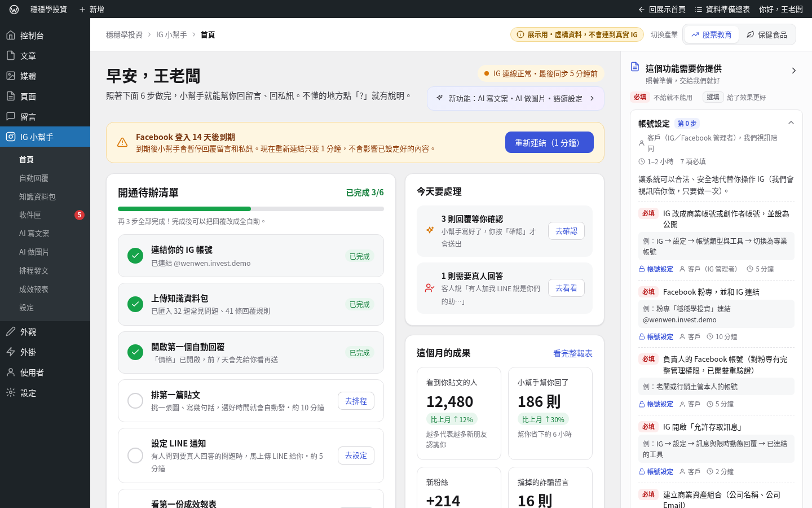Open the 新功能 banner chevron
Image resolution: width=812 pixels, height=508 pixels.
pyautogui.click(x=592, y=98)
